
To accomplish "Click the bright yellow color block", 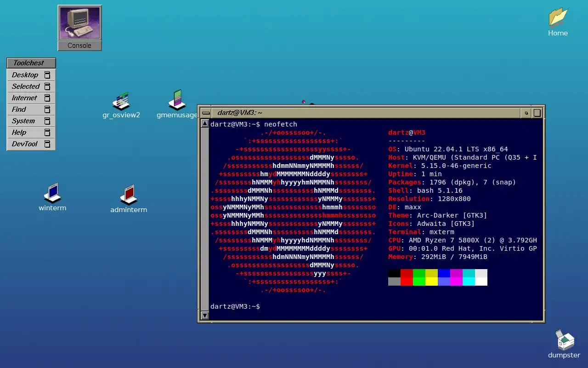I will [x=431, y=282].
